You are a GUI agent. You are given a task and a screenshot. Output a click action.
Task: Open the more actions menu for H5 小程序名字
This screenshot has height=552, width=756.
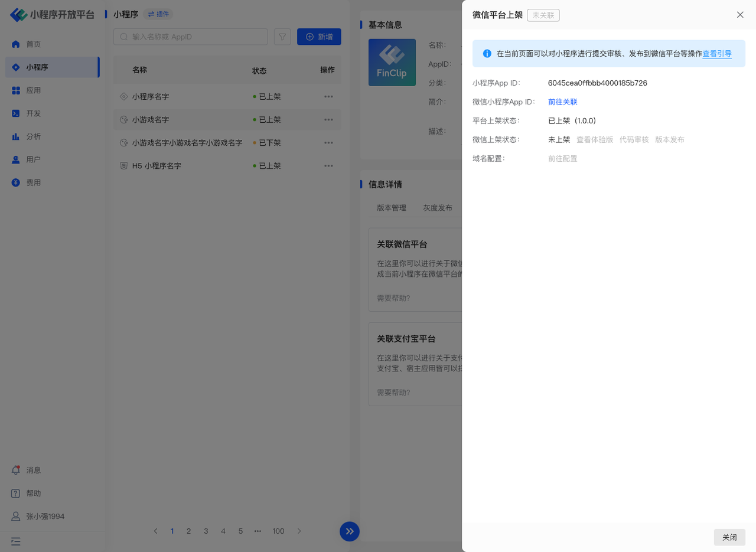click(328, 166)
